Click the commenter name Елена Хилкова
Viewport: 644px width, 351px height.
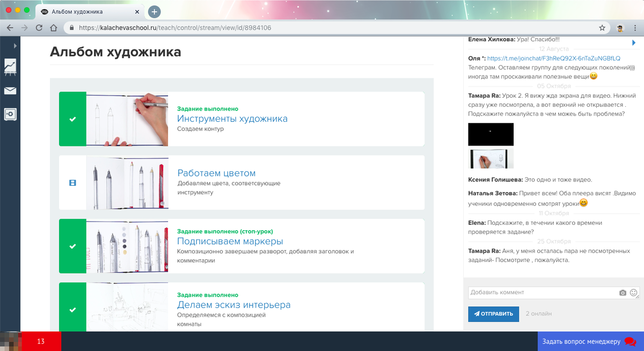492,39
